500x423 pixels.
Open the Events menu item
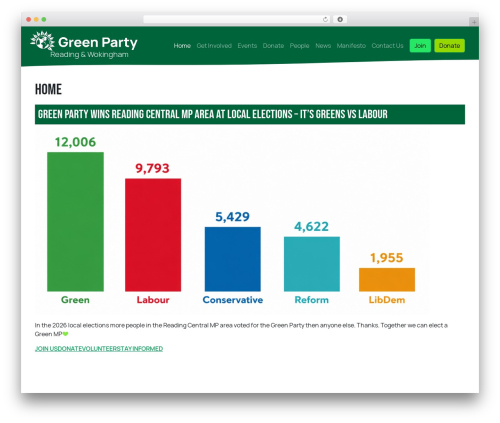pos(247,46)
